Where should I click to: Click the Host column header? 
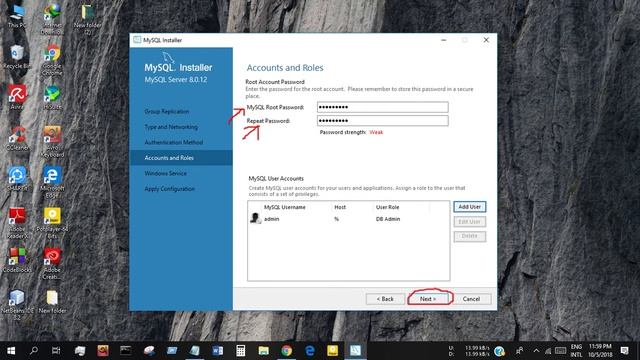[x=340, y=207]
